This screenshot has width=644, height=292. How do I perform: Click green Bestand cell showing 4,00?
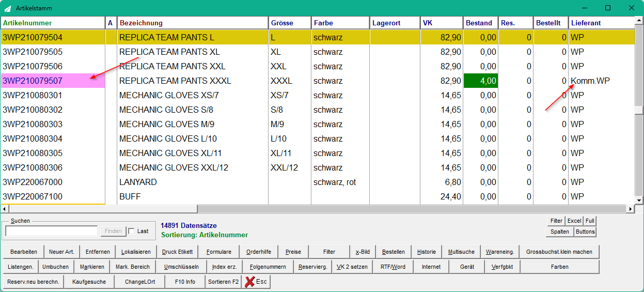[481, 81]
